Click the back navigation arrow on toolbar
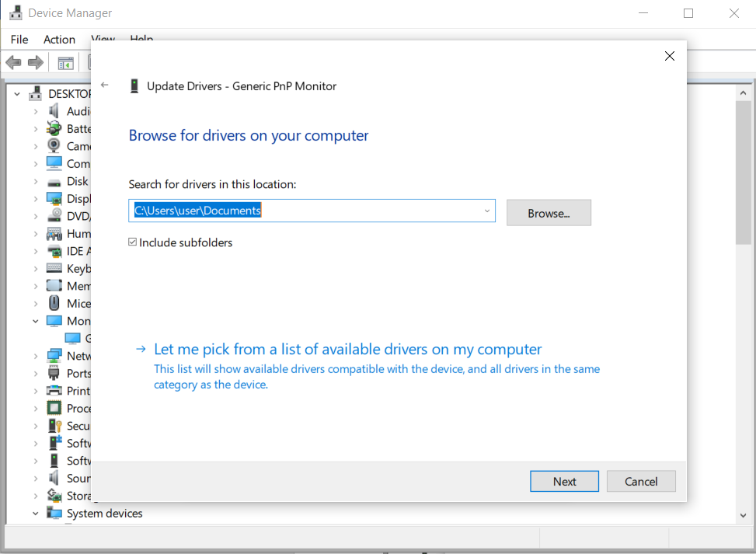Image resolution: width=756 pixels, height=554 pixels. (13, 62)
